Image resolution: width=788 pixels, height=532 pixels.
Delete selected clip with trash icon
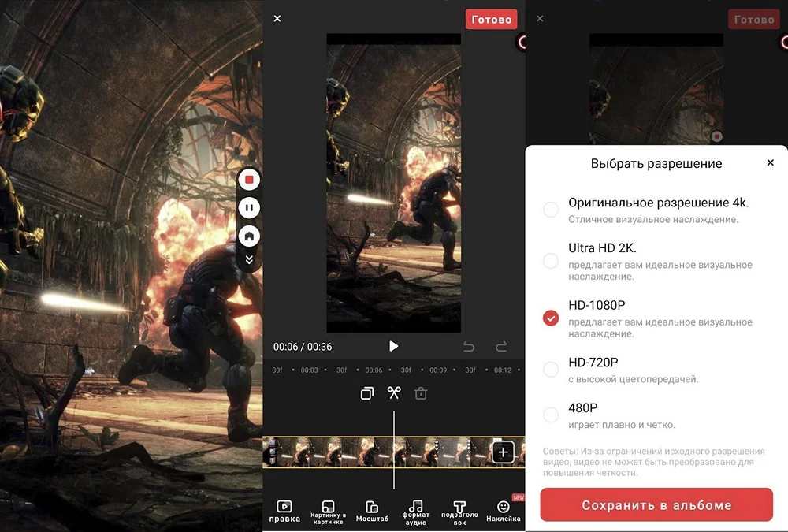tap(421, 393)
